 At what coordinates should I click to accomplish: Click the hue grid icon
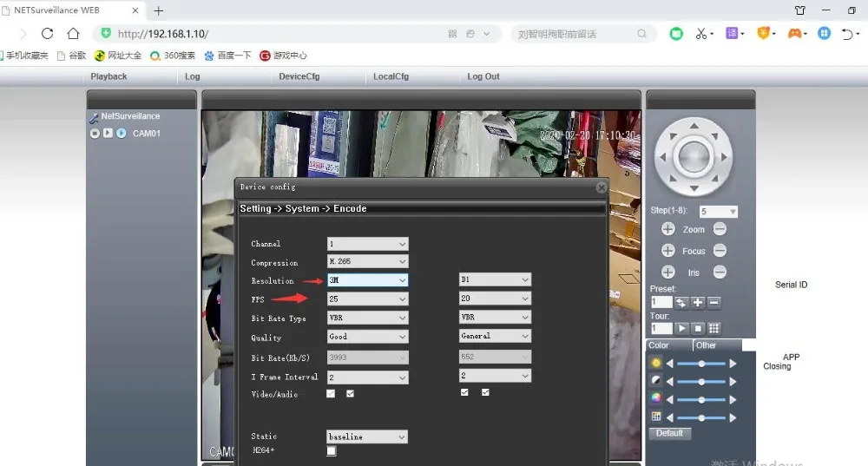(x=656, y=417)
